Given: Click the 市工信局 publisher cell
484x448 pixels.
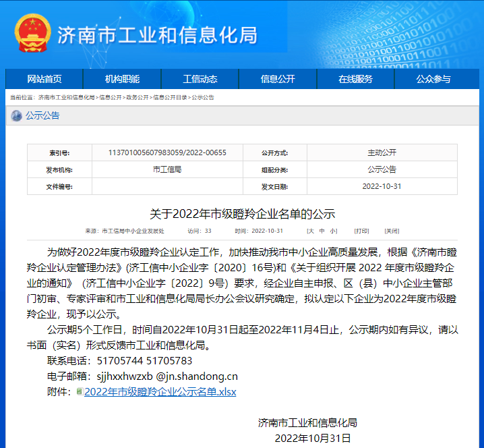Looking at the screenshot, I should pos(167,169).
